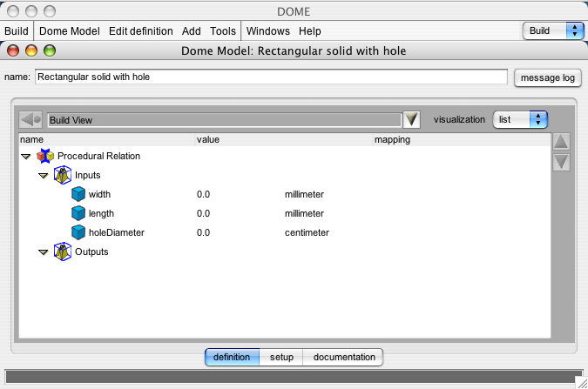Click the Inputs label
588x389 pixels.
[x=87, y=175]
